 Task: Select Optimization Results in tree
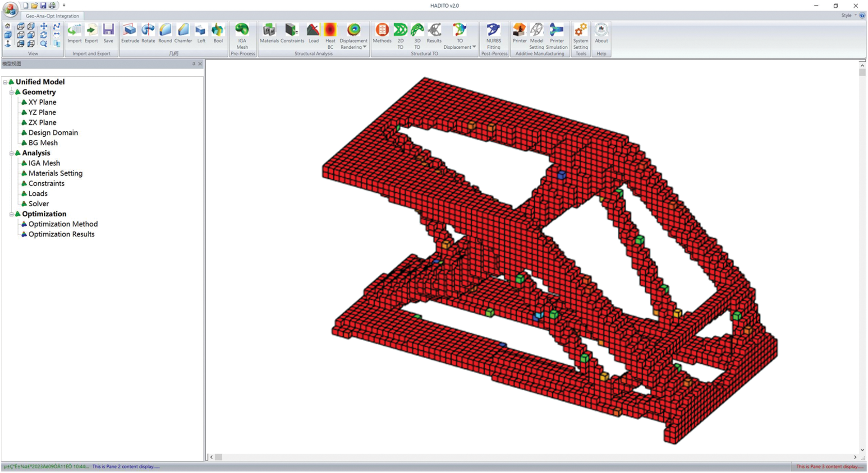click(61, 234)
